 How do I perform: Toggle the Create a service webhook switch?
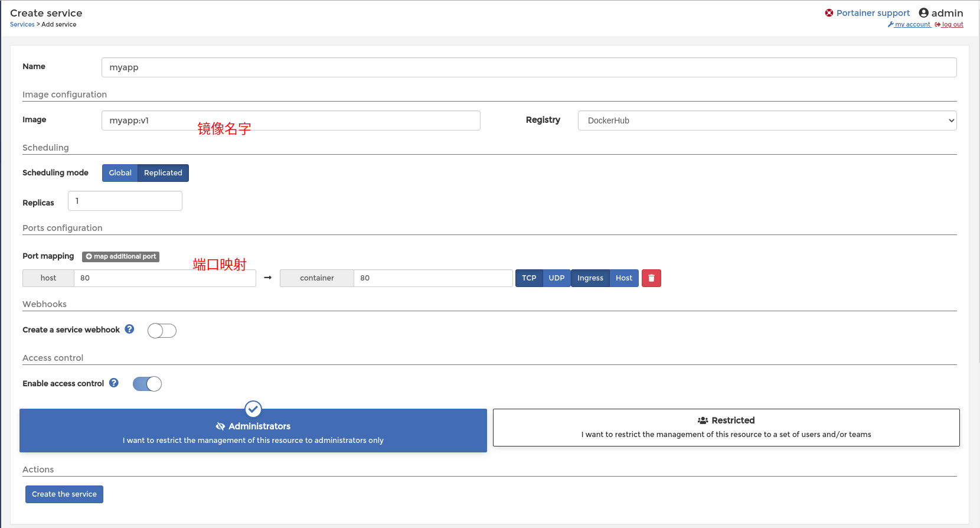click(x=162, y=331)
